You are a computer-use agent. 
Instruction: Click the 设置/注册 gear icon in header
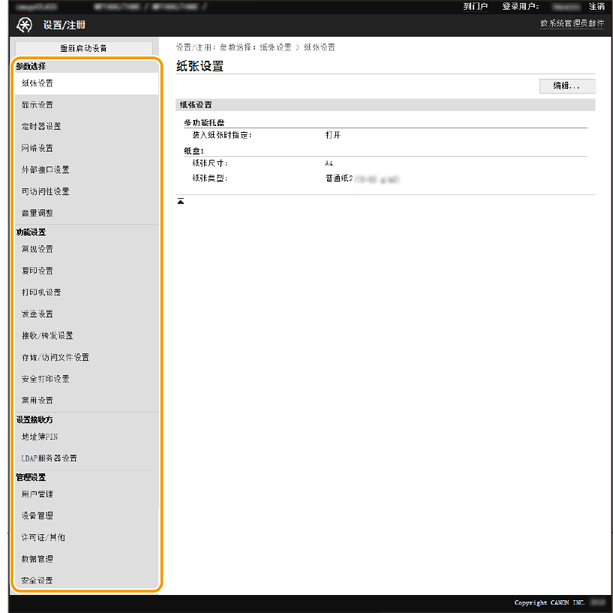click(26, 26)
